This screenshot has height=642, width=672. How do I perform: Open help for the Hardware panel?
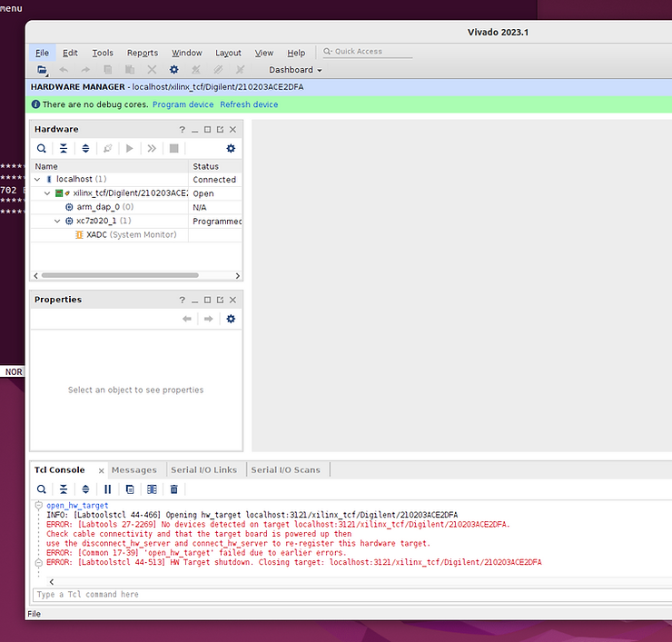point(183,130)
